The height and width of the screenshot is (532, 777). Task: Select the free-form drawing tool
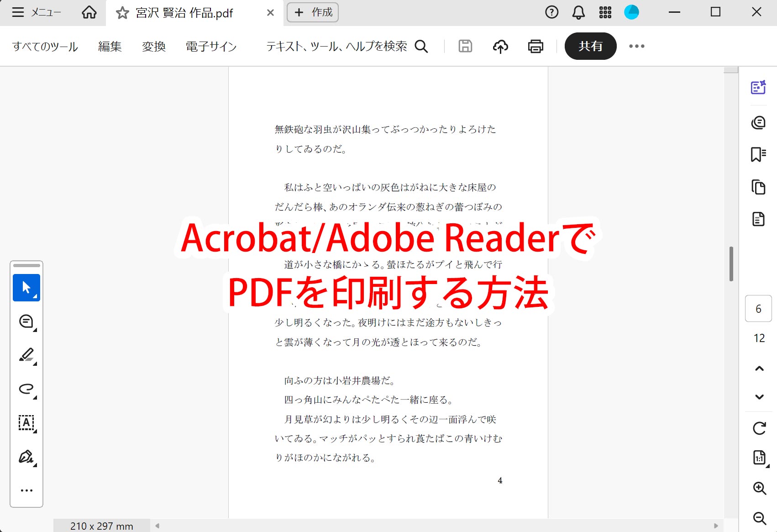point(26,389)
